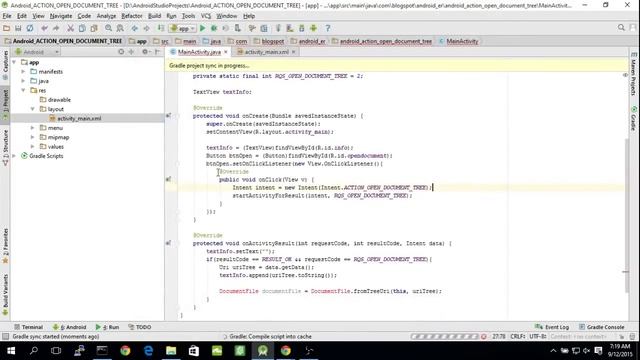This screenshot has width=640, height=360.
Task: Open Chrome from the taskbar
Action: click(125, 351)
